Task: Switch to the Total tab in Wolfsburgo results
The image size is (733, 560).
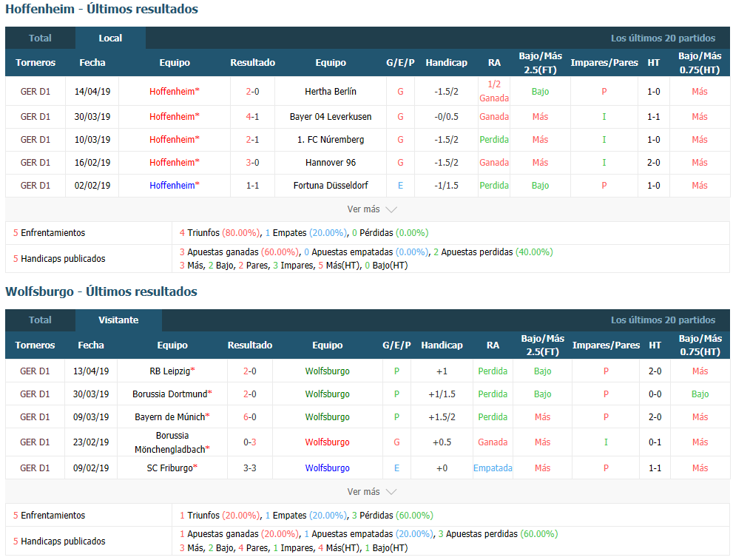Action: coord(40,320)
